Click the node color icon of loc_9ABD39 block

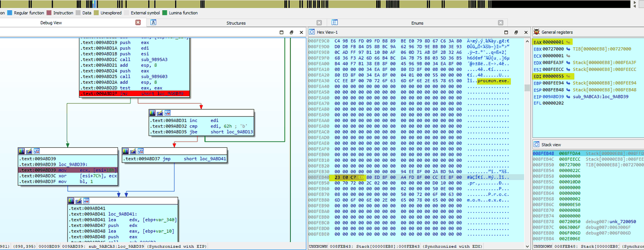point(21,152)
